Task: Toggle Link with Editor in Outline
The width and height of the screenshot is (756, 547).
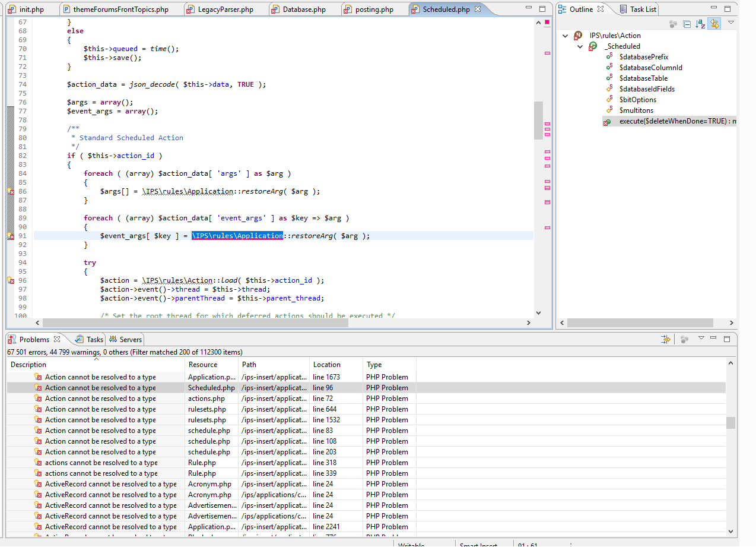Action: (714, 24)
